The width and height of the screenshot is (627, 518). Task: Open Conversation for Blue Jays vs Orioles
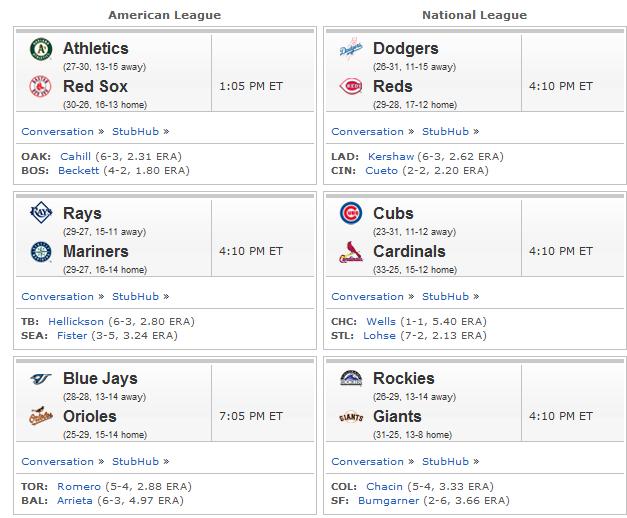pyautogui.click(x=58, y=462)
